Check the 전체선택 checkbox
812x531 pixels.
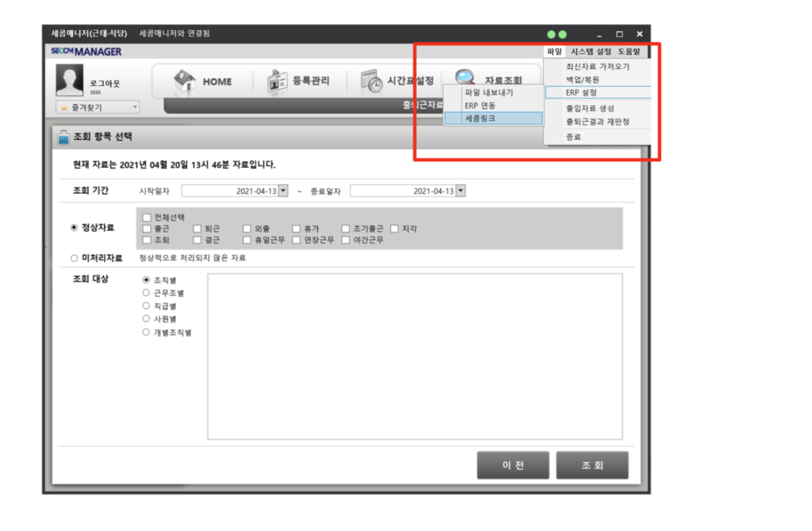(147, 217)
